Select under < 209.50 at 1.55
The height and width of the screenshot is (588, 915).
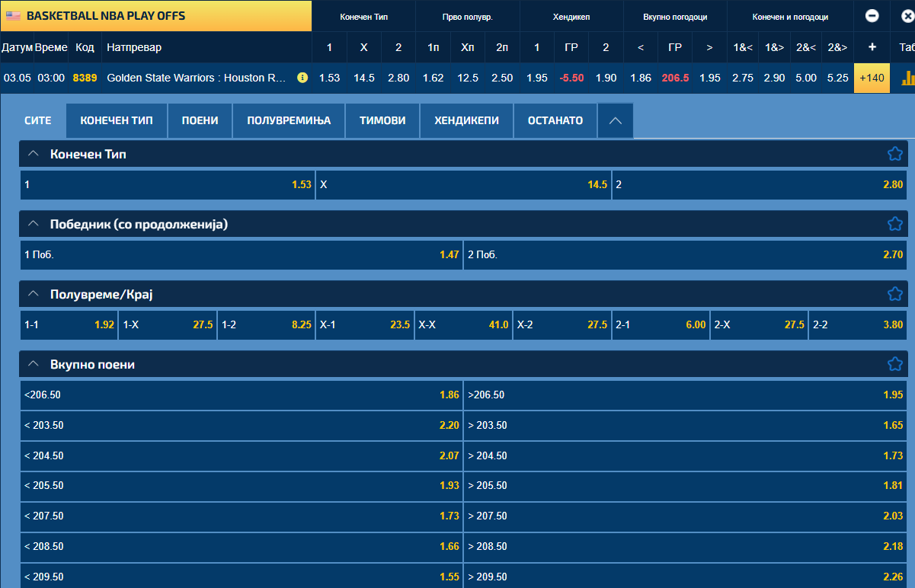point(242,577)
